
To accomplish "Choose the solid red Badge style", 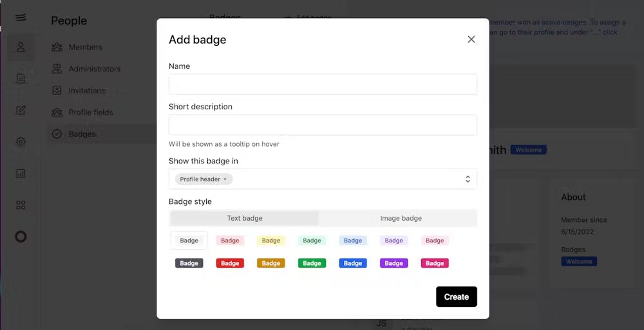I will point(230,263).
